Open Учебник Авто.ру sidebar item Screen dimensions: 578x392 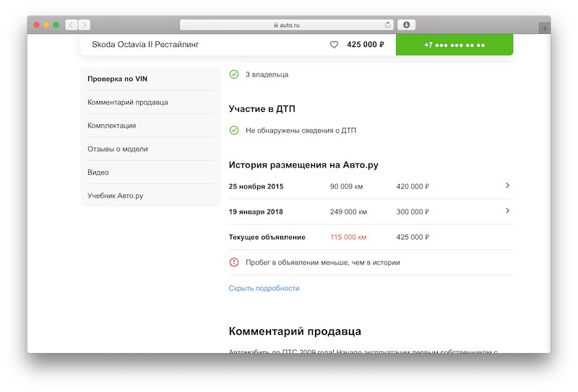[x=116, y=196]
